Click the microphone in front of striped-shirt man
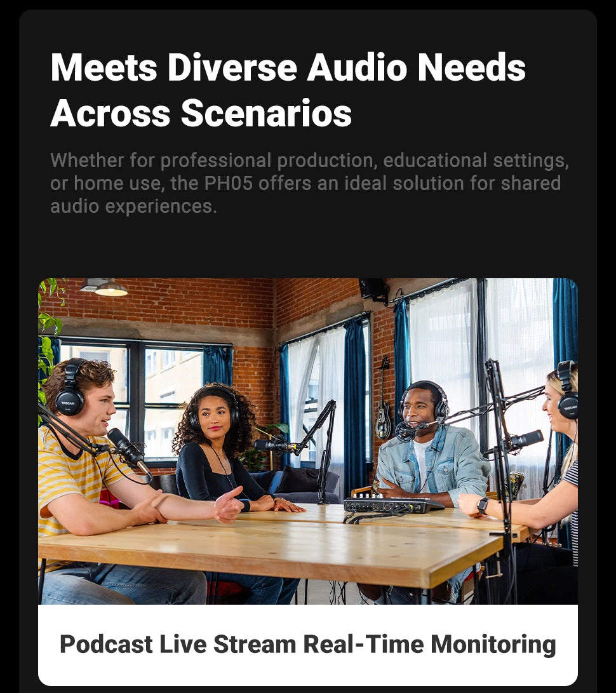The image size is (616, 693). pos(128,451)
